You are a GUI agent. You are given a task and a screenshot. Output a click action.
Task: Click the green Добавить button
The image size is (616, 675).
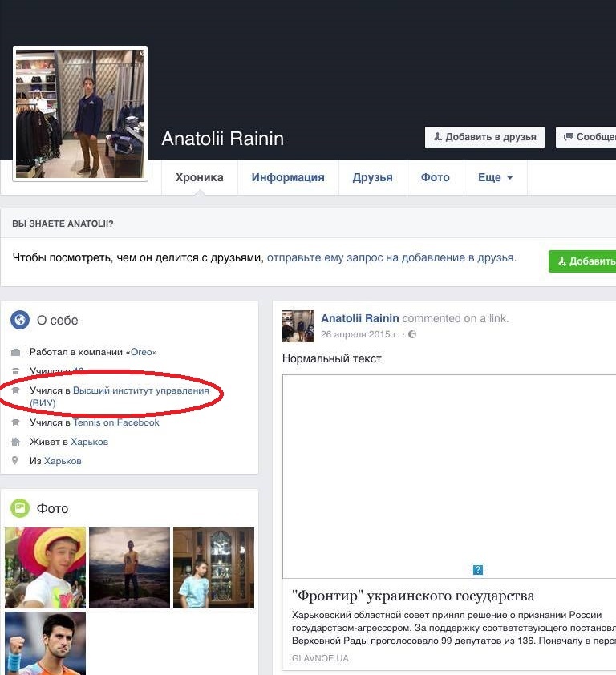[583, 261]
